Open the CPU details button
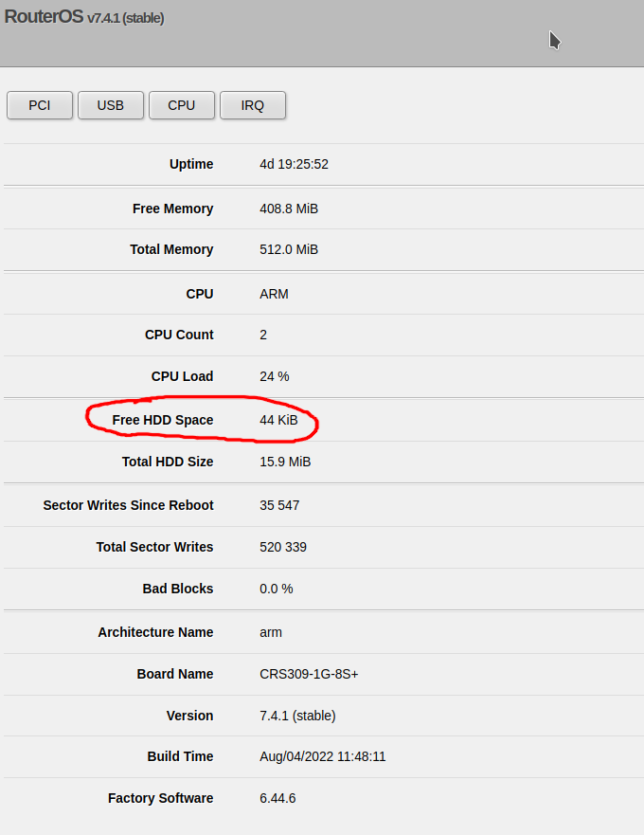 182,105
